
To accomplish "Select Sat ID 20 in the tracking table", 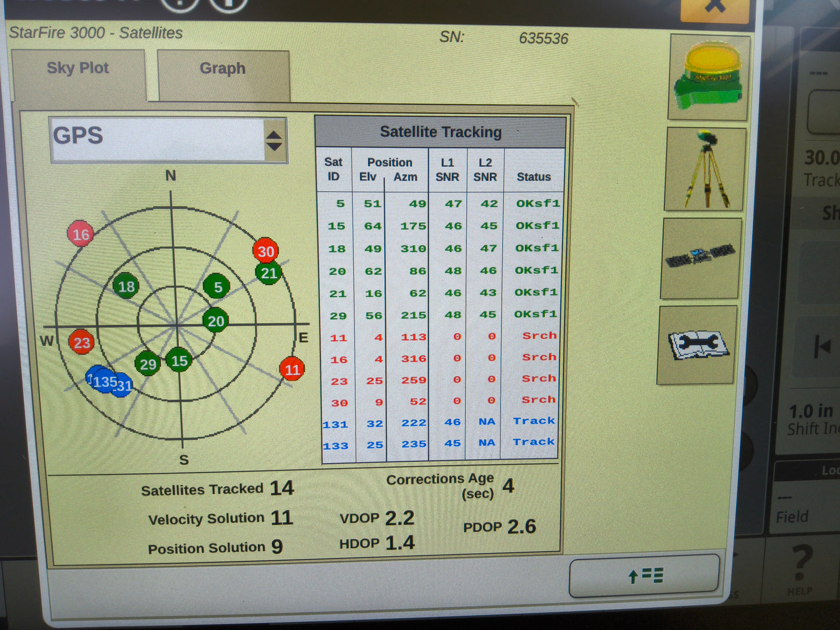I will [338, 271].
